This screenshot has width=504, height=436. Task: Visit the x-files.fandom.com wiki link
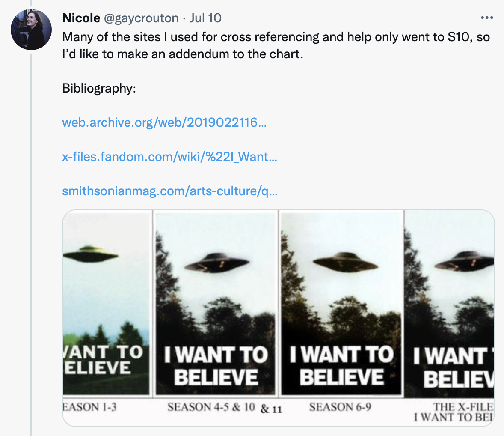tap(169, 157)
